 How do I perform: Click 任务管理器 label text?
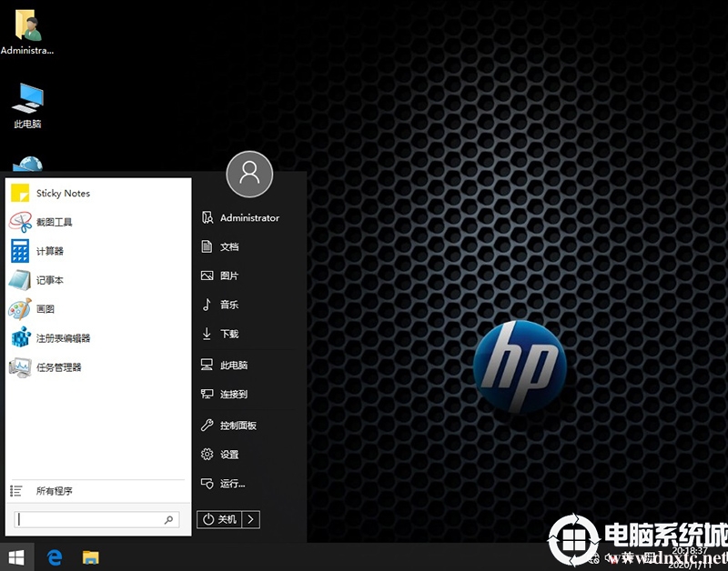59,367
